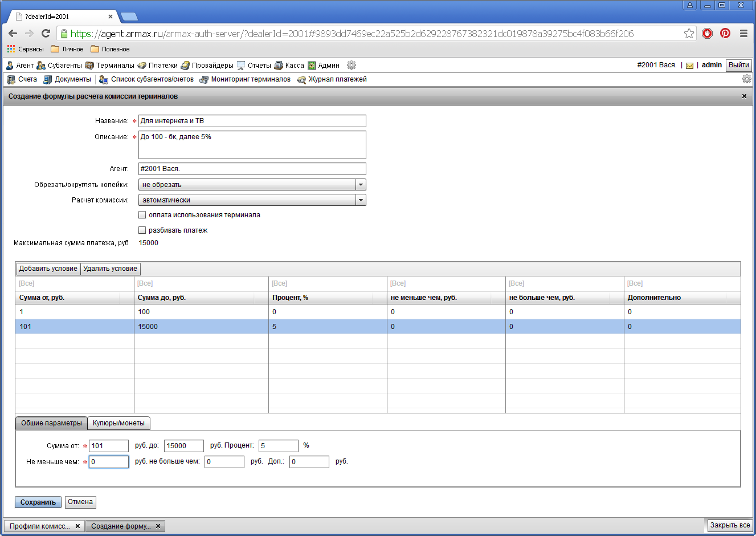Enable оплата использования терминала checkbox
756x536 pixels.
pos(142,215)
